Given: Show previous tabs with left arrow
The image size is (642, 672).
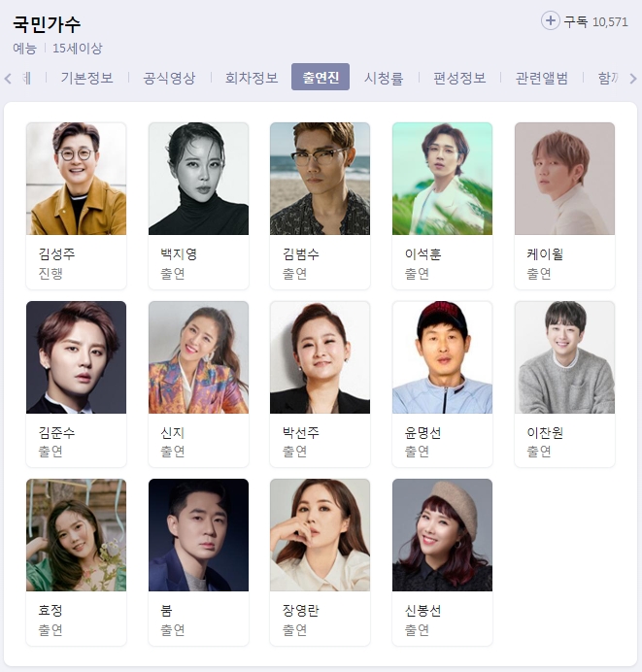Looking at the screenshot, I should click(x=8, y=79).
